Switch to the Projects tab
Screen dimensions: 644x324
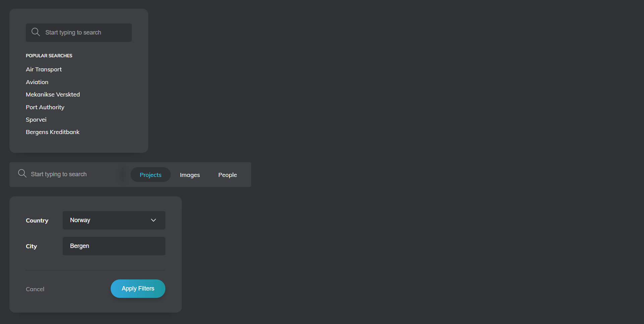pyautogui.click(x=151, y=175)
